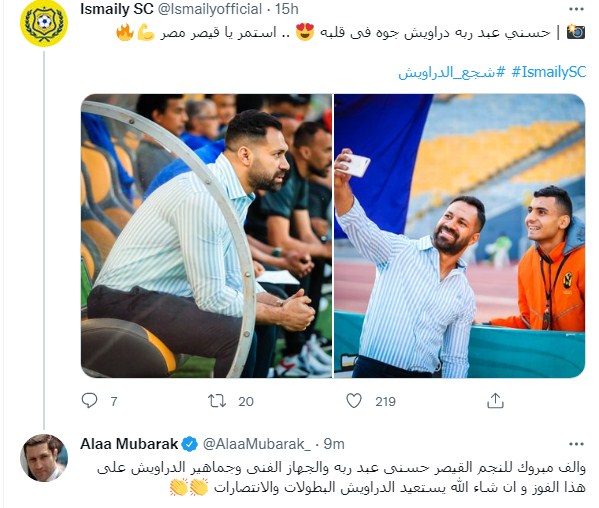Open the 15h tweet timestamp
599x508 pixels.
[287, 9]
